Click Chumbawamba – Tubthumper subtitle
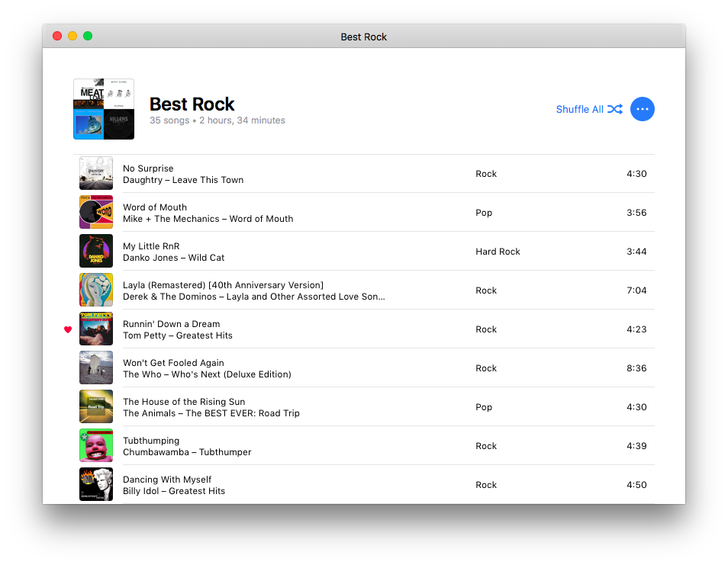The height and width of the screenshot is (565, 728). (187, 452)
